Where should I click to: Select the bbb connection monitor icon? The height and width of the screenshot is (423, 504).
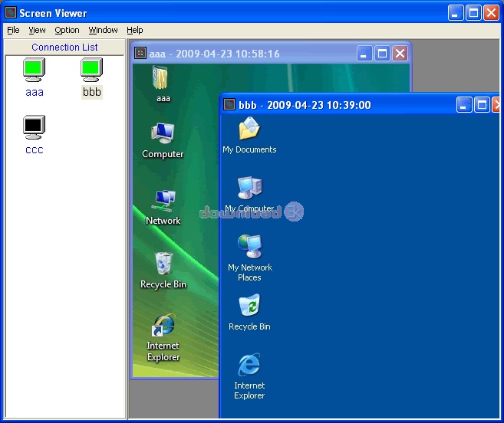(92, 70)
